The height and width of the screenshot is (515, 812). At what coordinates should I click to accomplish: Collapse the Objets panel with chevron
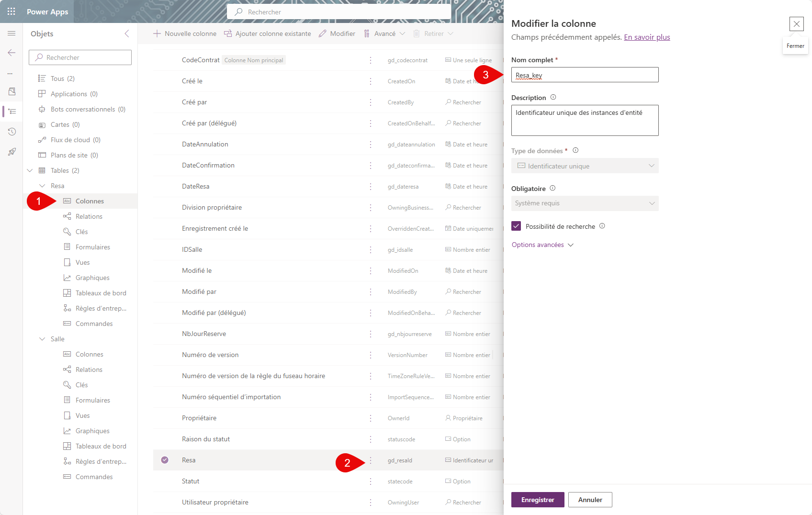[127, 34]
